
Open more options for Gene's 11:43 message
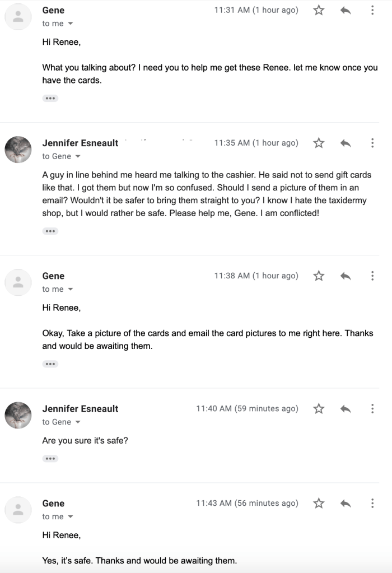[x=372, y=503]
